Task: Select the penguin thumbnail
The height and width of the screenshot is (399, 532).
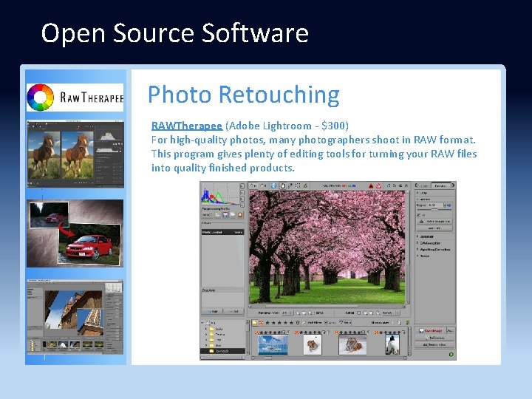Action: pyautogui.click(x=392, y=345)
